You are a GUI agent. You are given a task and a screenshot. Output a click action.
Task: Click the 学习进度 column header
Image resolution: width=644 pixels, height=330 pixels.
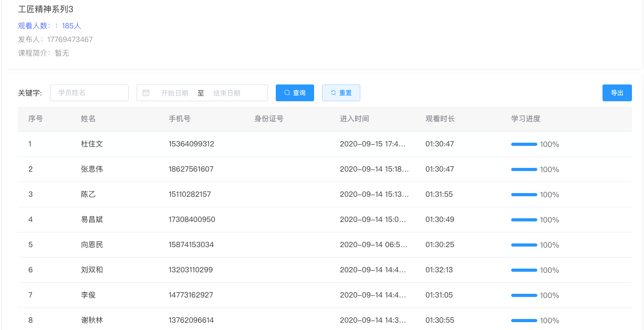pos(525,119)
